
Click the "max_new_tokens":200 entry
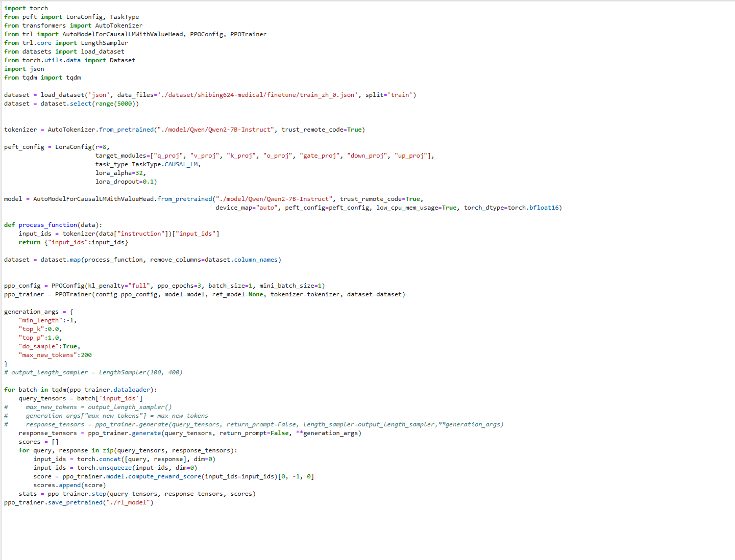55,355
